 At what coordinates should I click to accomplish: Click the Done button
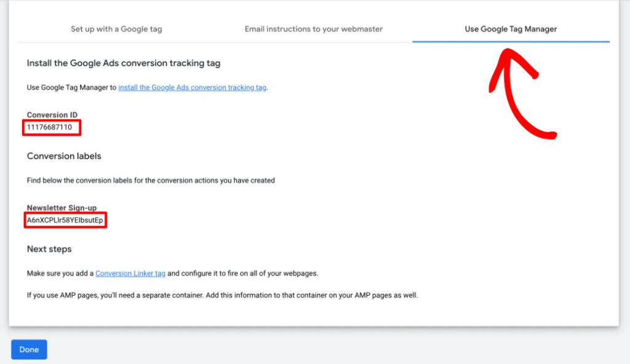pyautogui.click(x=28, y=349)
